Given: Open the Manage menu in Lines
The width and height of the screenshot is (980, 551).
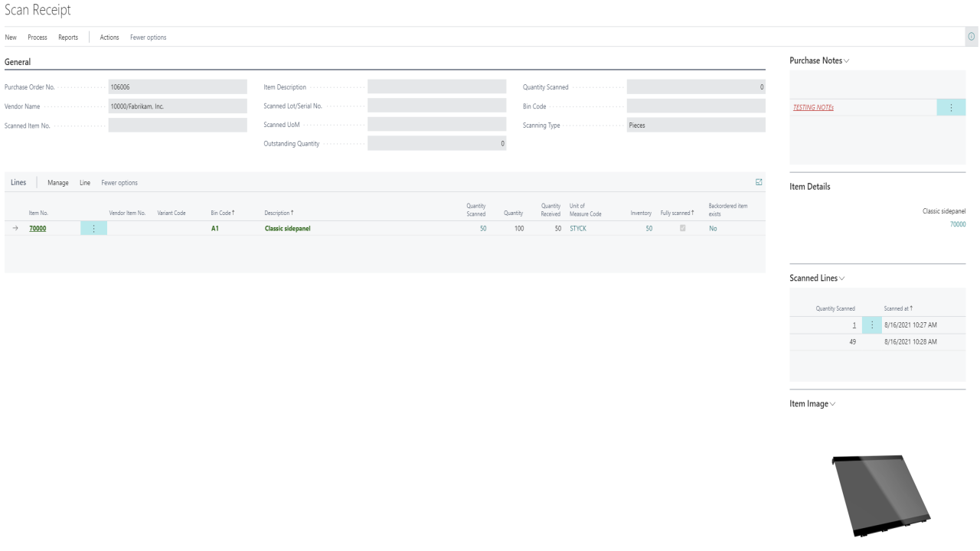Looking at the screenshot, I should click(x=58, y=183).
